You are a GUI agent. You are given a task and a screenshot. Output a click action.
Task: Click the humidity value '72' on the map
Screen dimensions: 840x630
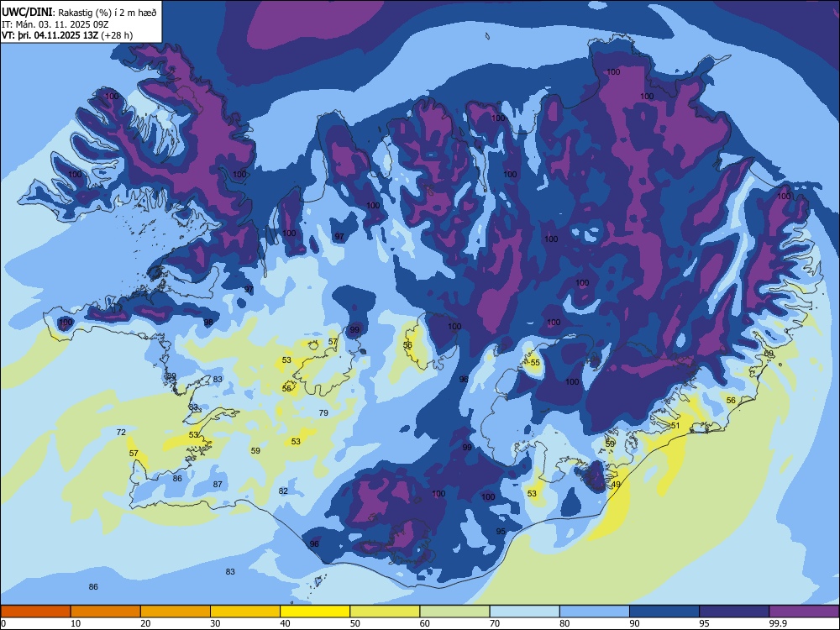pyautogui.click(x=121, y=432)
